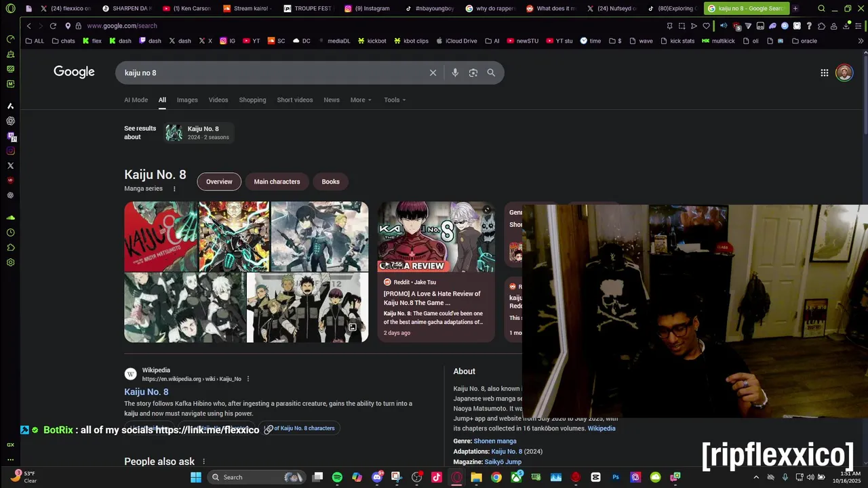Open the AI bookmarks folder
The image size is (868, 488).
click(492, 41)
